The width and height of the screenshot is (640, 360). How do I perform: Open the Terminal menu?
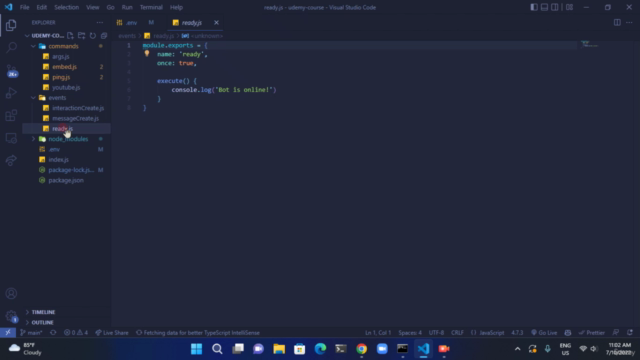(151, 7)
